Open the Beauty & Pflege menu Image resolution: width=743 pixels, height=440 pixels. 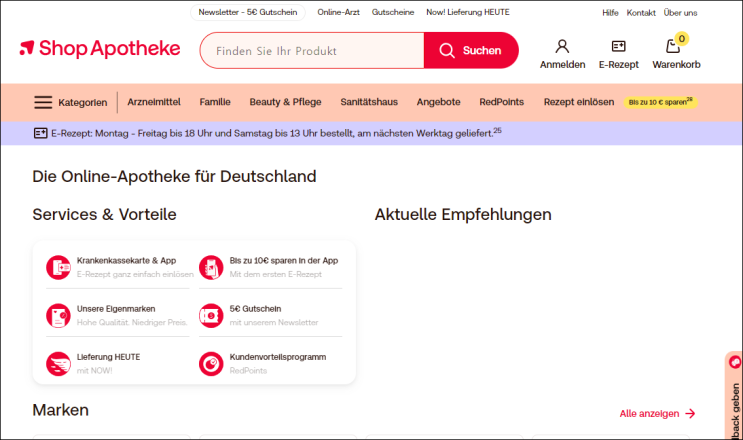[285, 102]
